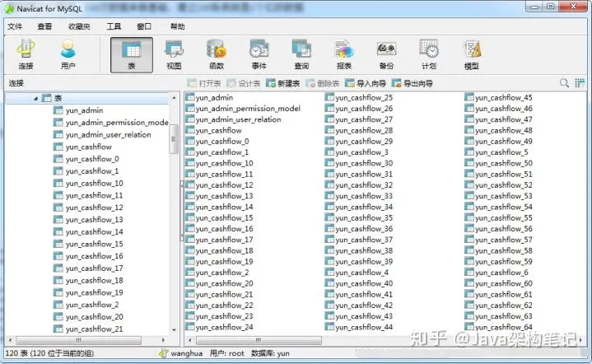Viewport: 592px width, 364px height.
Task: Select yun_cashflow_39 in the object list
Action: click(364, 262)
